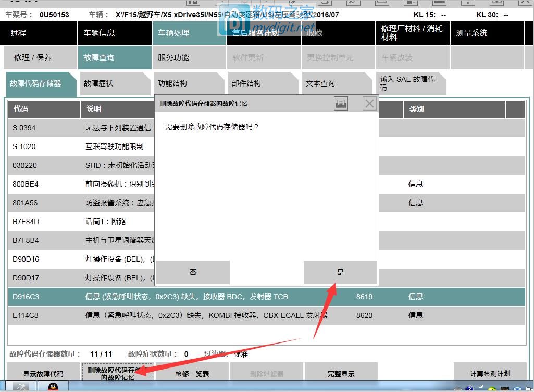Screen dimensions: 534x392
Task: Switch to the 故障症状 tab
Action: click(115, 83)
